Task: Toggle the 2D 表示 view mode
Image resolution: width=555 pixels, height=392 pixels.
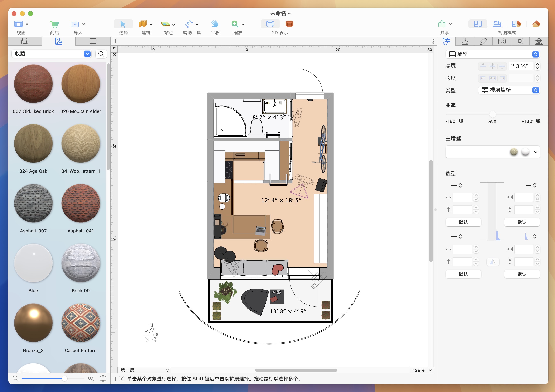Action: [270, 24]
